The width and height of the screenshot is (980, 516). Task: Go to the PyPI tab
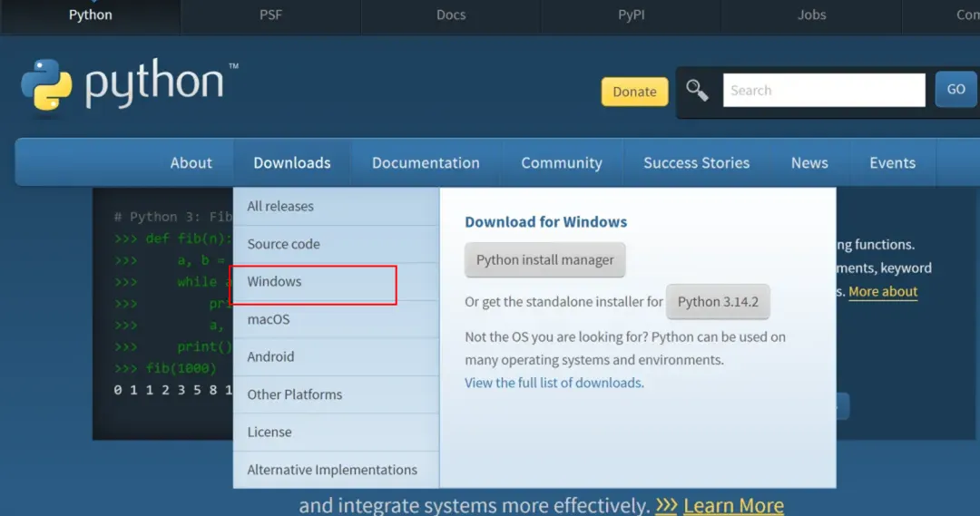pyautogui.click(x=632, y=15)
